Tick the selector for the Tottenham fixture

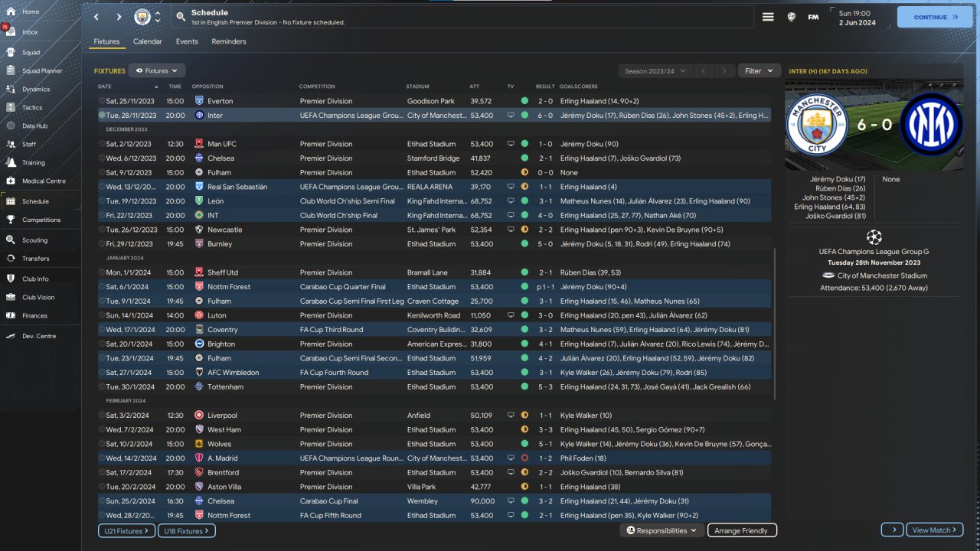pos(102,387)
